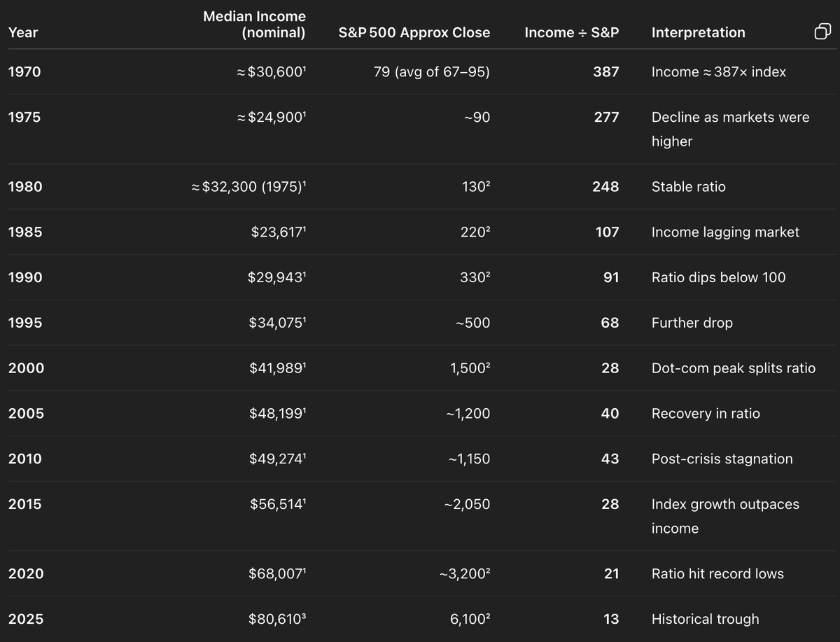Select the $34,075 income cell
The image size is (840, 642).
(x=278, y=323)
